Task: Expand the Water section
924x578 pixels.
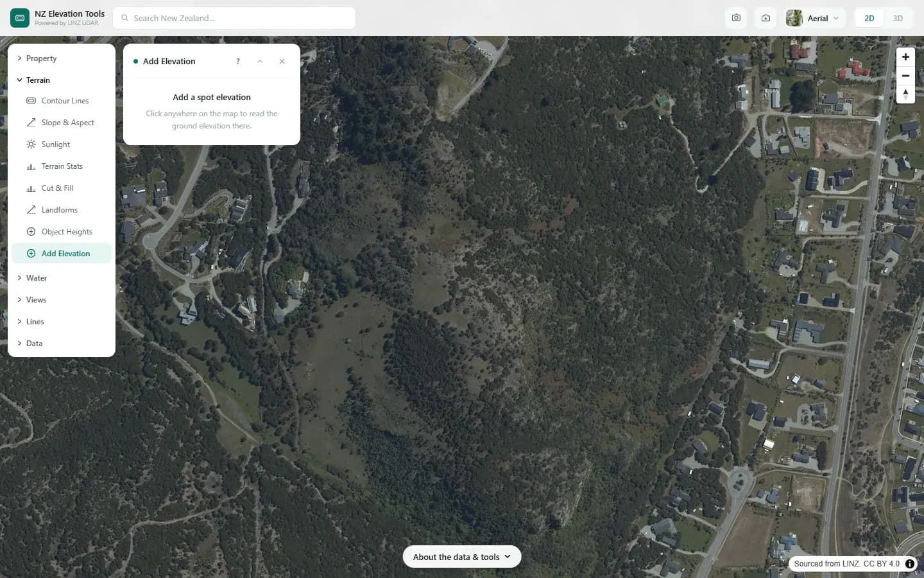Action: click(62, 278)
